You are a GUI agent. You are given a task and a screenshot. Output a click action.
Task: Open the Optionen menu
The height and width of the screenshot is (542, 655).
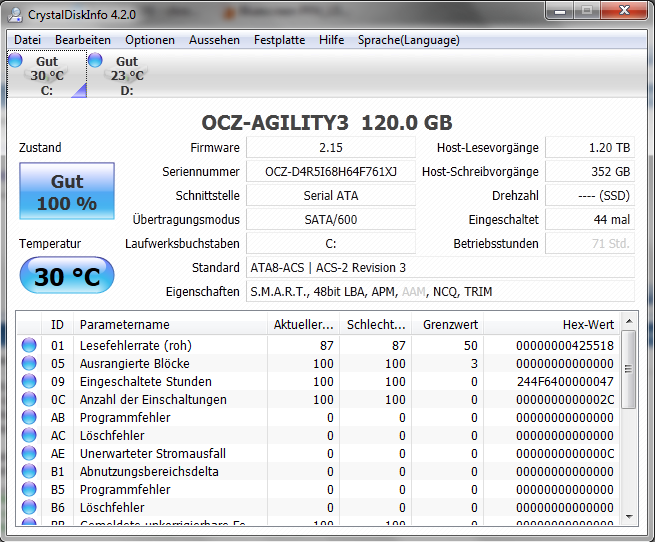150,40
